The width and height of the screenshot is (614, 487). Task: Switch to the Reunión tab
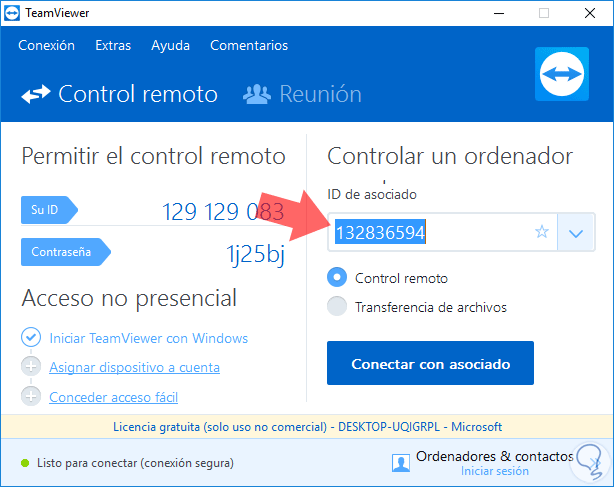click(302, 94)
